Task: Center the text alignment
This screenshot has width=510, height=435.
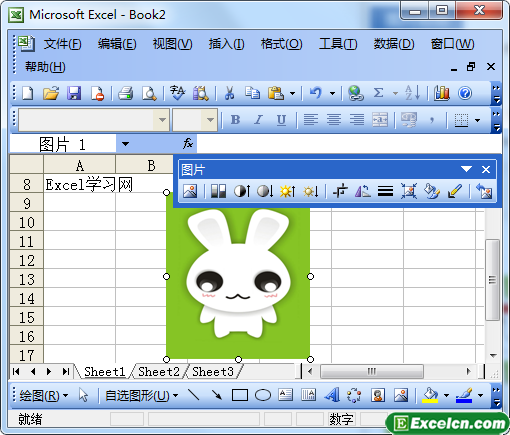Action: [334, 119]
